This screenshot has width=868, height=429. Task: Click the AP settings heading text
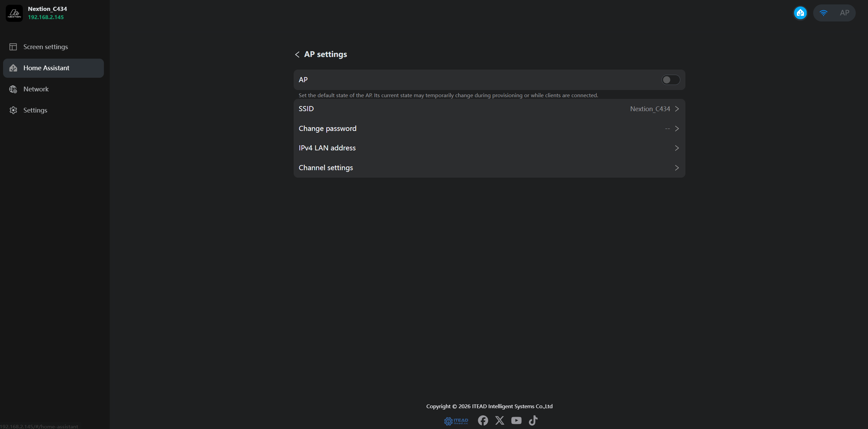325,55
